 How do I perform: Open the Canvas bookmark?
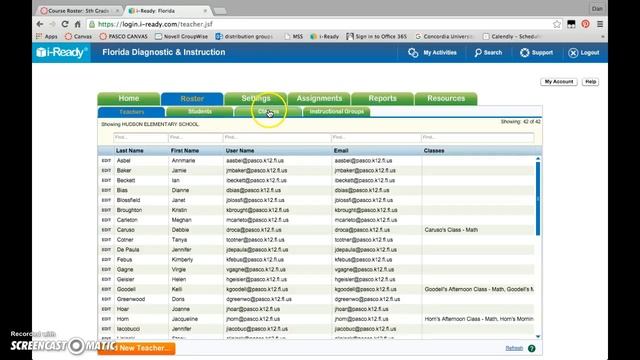click(x=78, y=36)
